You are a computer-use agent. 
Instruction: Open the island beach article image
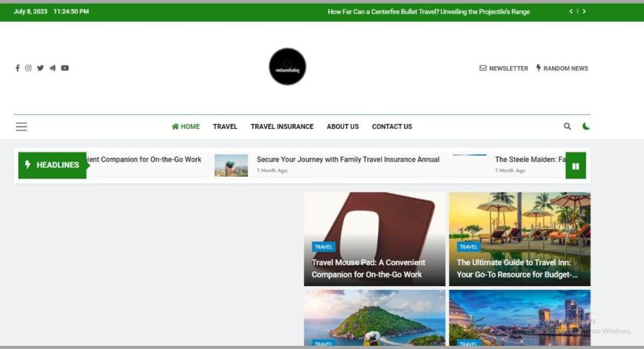click(375, 318)
